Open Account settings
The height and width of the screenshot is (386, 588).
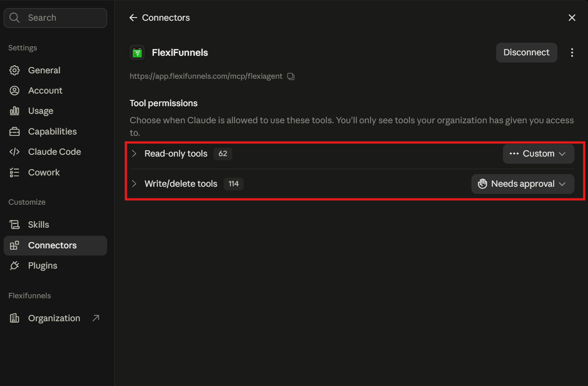[55, 90]
